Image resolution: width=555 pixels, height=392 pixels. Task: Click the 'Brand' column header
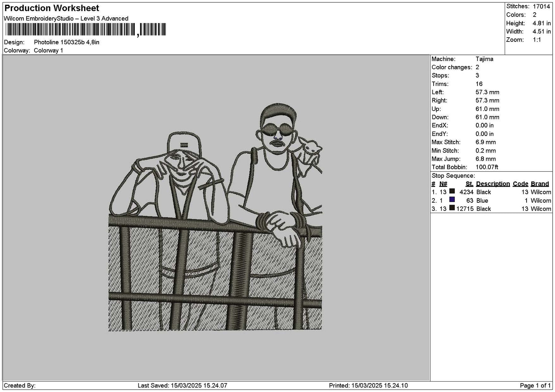click(x=540, y=184)
